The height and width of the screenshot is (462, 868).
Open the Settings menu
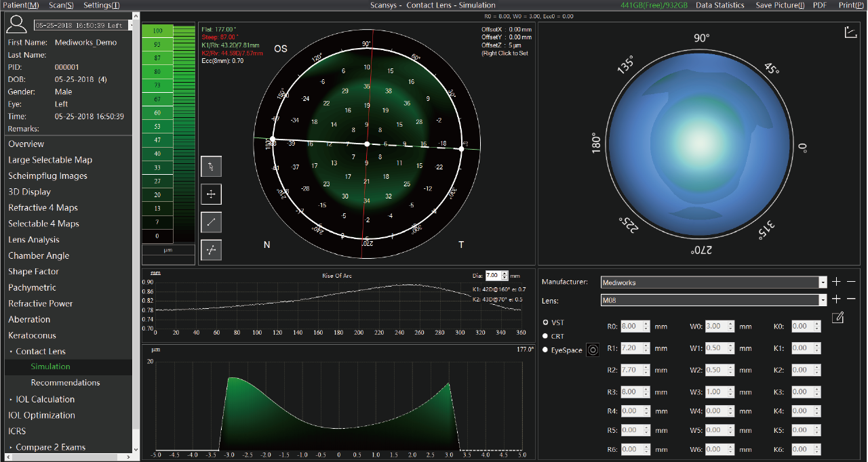click(x=102, y=5)
